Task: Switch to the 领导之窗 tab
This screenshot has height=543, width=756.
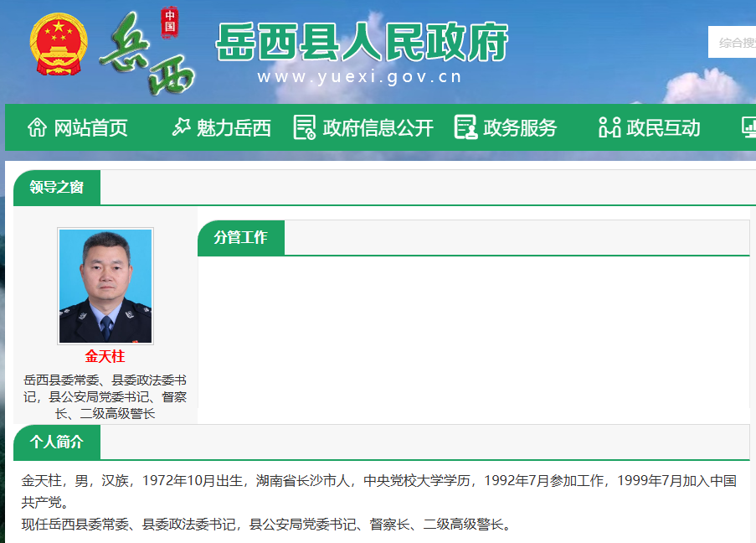Action: tap(55, 188)
